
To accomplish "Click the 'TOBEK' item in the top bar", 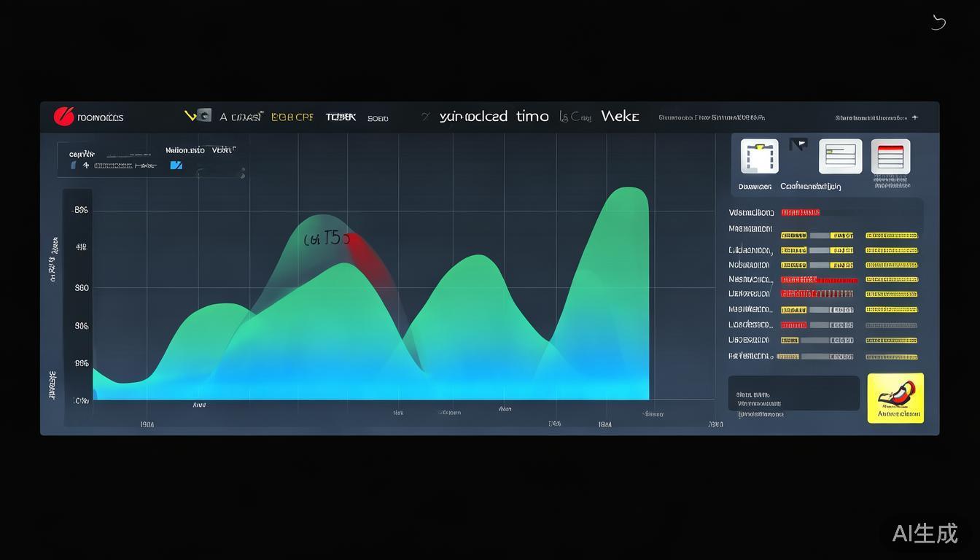I will coord(341,117).
